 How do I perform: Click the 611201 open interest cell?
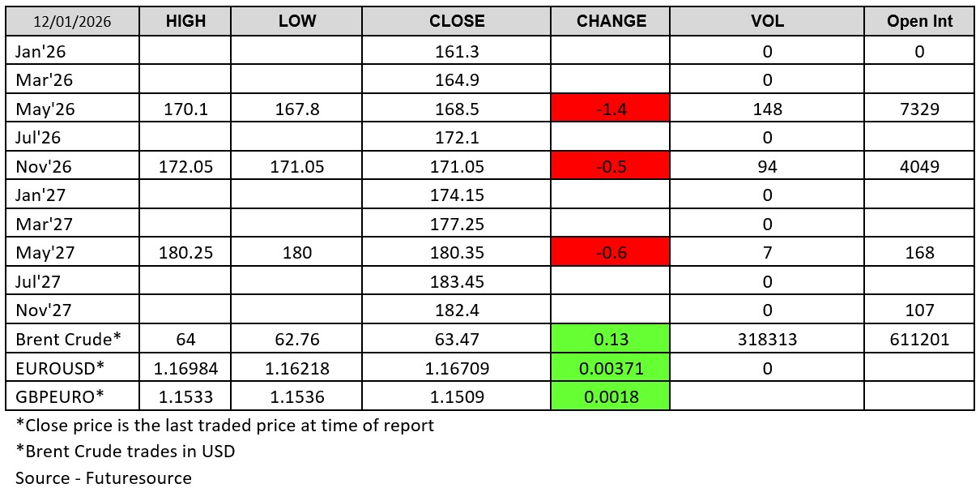(919, 339)
